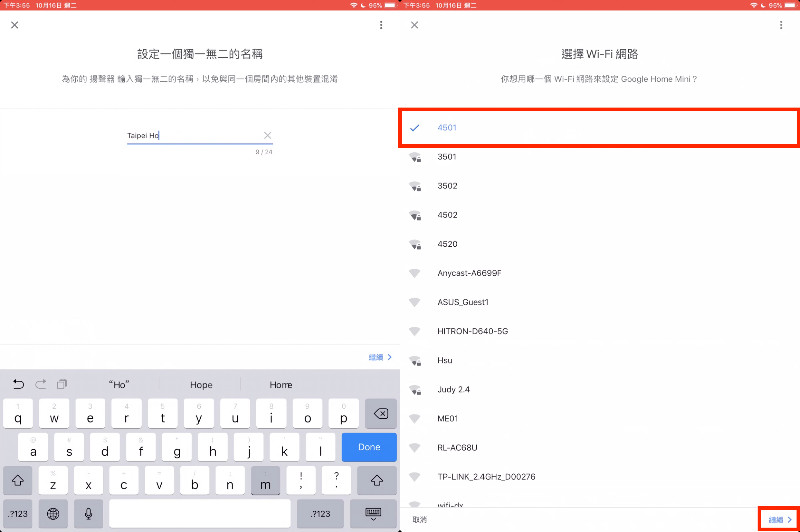Tap the question mark and period key

(x=336, y=480)
